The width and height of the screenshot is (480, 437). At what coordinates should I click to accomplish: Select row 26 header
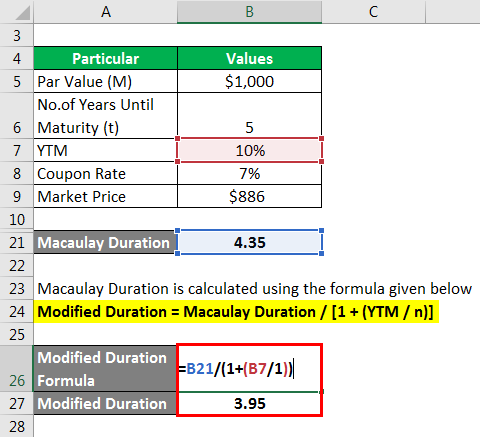tap(17, 369)
